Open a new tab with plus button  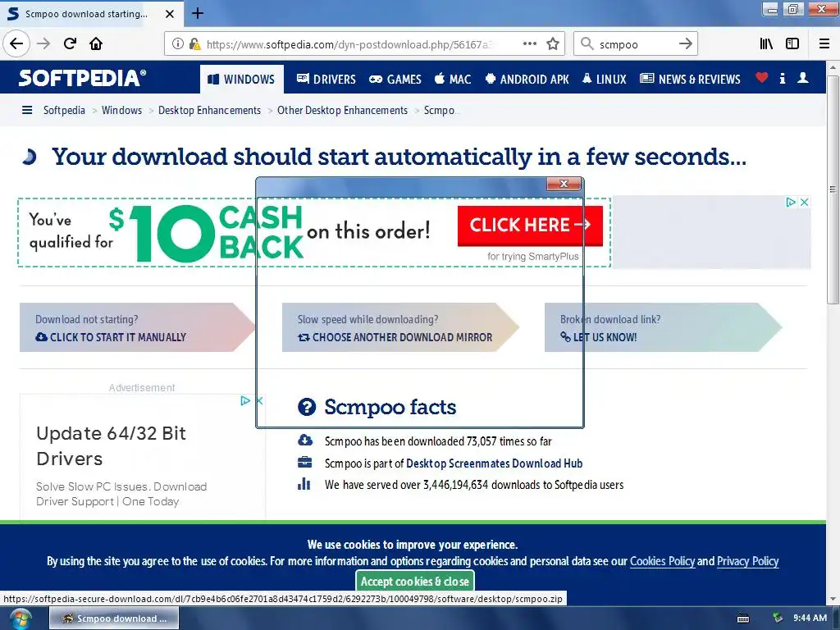coord(198,13)
